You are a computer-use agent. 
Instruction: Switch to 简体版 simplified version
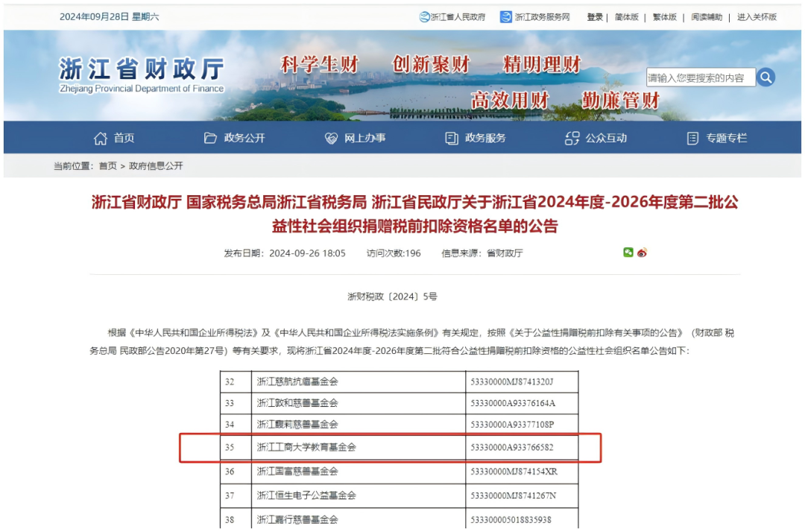(x=627, y=17)
